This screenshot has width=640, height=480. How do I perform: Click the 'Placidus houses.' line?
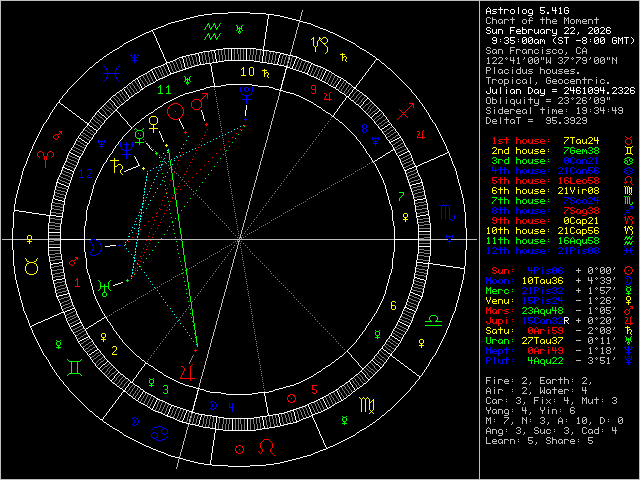pos(531,71)
